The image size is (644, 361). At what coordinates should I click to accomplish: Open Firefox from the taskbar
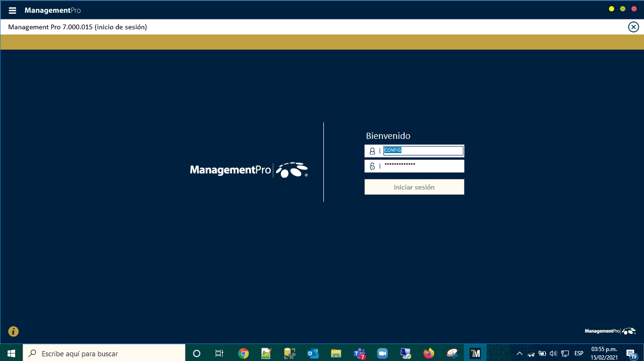[x=428, y=353]
